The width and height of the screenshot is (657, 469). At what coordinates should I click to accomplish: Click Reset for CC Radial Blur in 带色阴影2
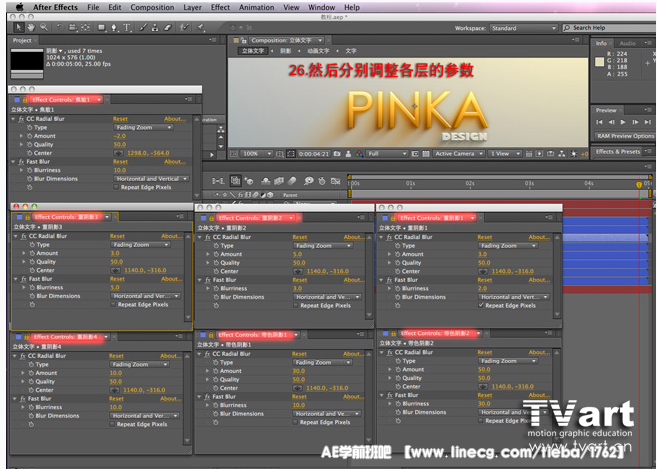pyautogui.click(x=485, y=352)
